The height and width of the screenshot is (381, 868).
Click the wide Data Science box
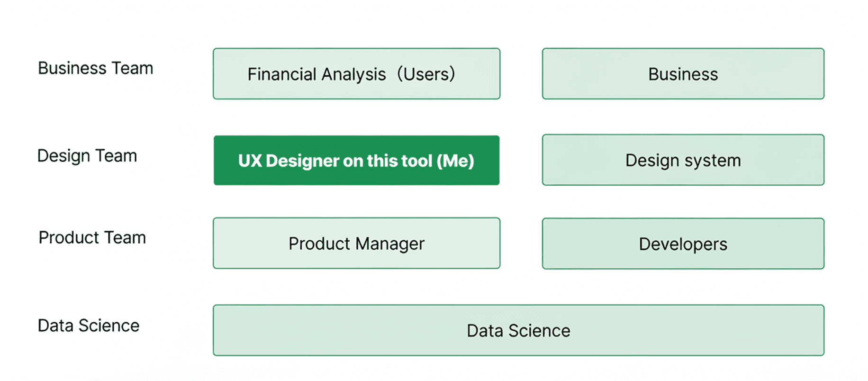518,330
